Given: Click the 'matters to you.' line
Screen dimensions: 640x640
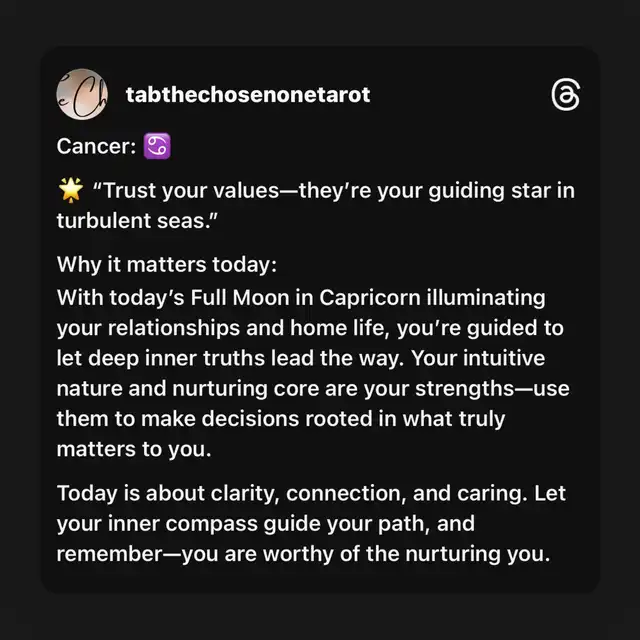Looking at the screenshot, I should pos(134,449).
